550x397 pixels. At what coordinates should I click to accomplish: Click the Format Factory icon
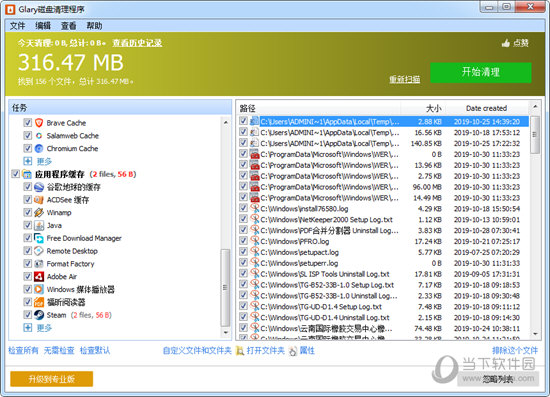coord(39,264)
